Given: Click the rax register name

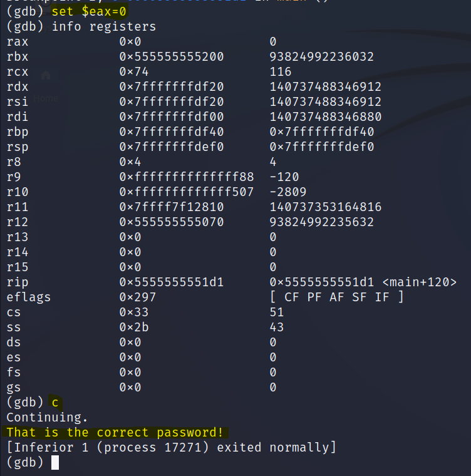Looking at the screenshot, I should pos(18,42).
